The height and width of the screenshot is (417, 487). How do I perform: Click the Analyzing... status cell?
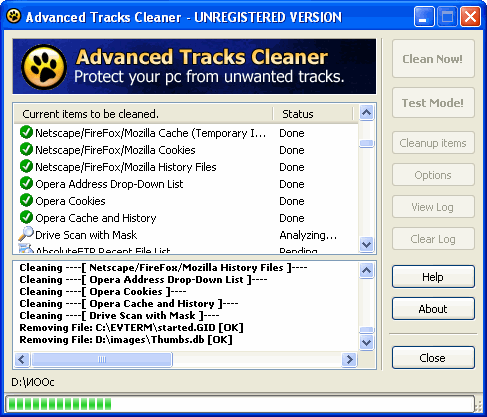(x=308, y=235)
